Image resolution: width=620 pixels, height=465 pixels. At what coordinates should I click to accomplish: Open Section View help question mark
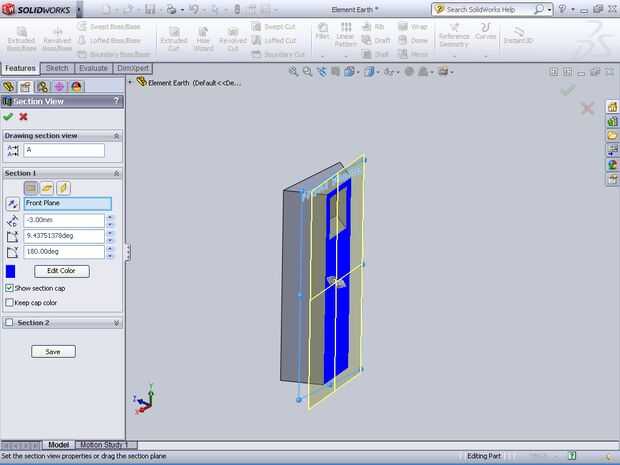pos(116,101)
